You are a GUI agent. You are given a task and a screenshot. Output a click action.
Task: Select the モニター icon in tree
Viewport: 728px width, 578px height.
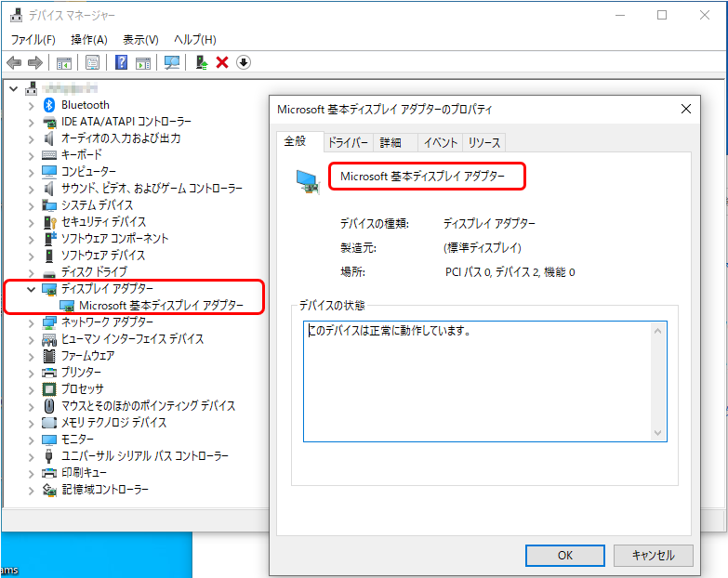[49, 440]
